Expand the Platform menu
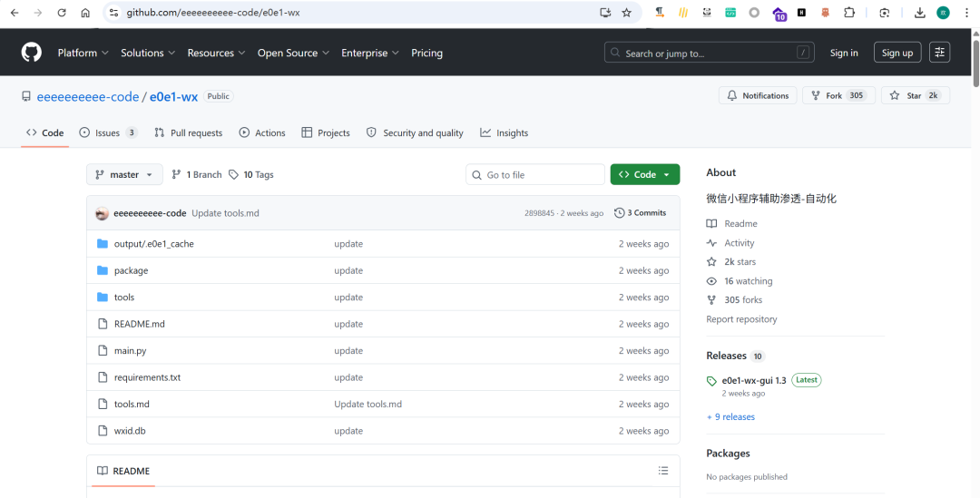Viewport: 980px width, 498px height. tap(83, 54)
